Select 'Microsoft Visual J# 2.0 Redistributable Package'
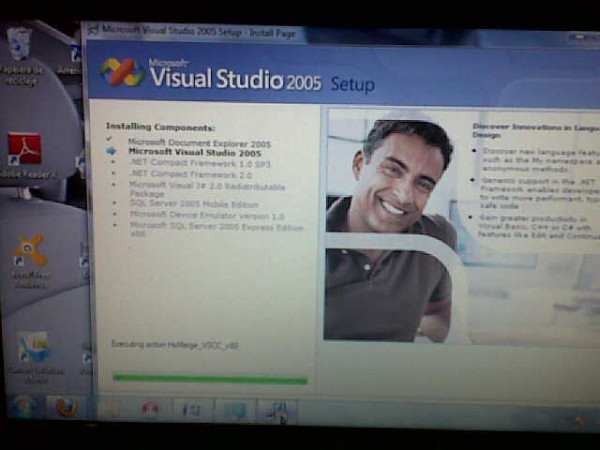 click(x=207, y=189)
